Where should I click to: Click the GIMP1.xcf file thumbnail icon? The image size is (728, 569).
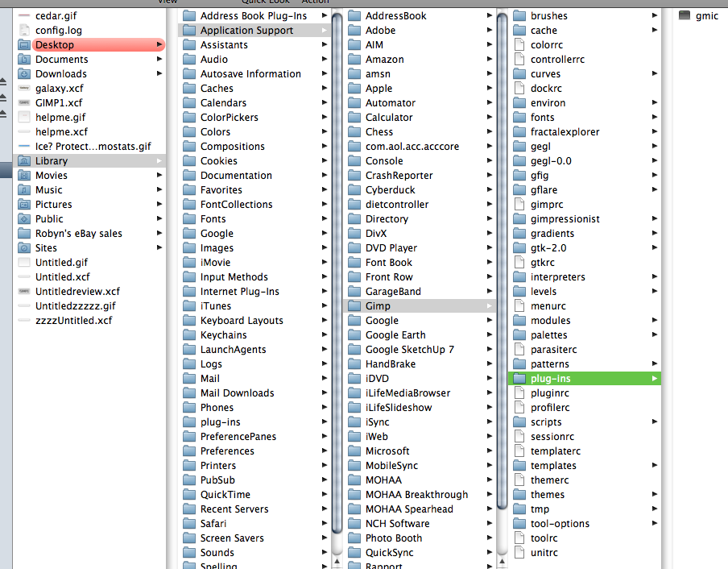24,102
